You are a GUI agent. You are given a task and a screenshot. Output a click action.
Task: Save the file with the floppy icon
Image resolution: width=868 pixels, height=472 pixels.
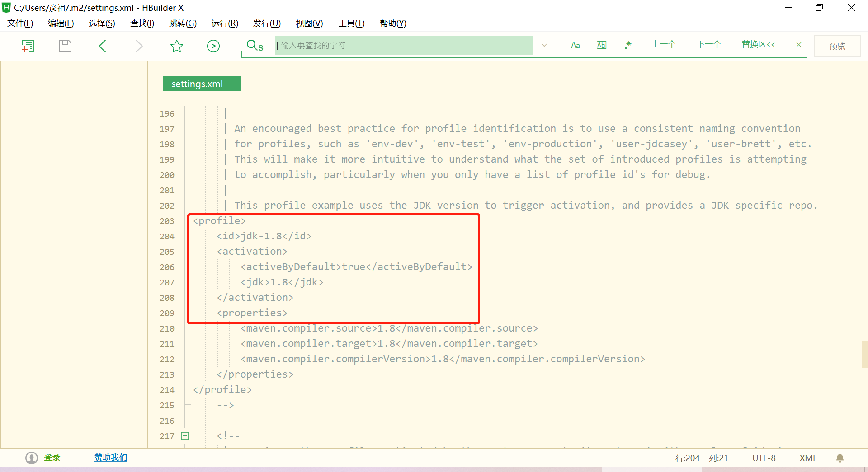tap(65, 46)
